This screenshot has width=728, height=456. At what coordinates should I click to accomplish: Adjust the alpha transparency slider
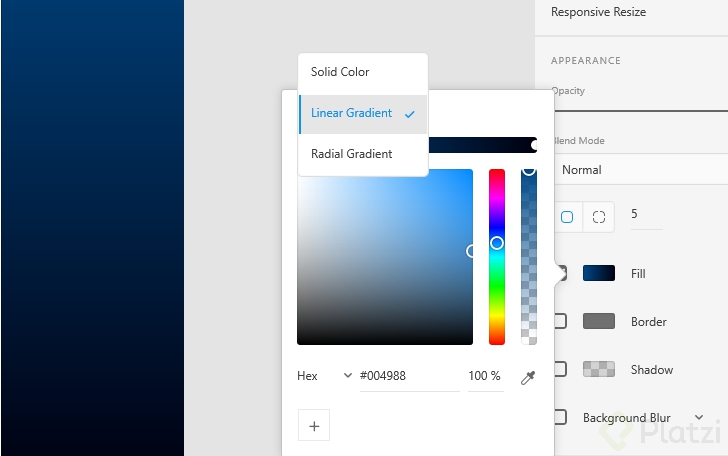pyautogui.click(x=529, y=257)
